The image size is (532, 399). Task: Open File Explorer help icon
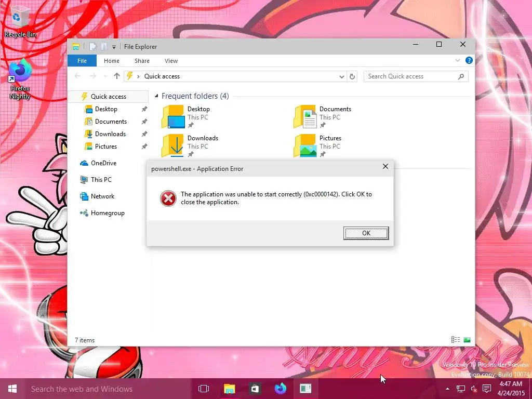tap(469, 60)
